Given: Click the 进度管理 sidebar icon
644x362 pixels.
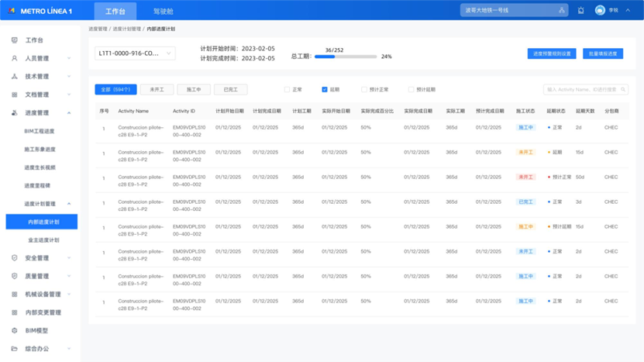Looking at the screenshot, I should [x=15, y=112].
